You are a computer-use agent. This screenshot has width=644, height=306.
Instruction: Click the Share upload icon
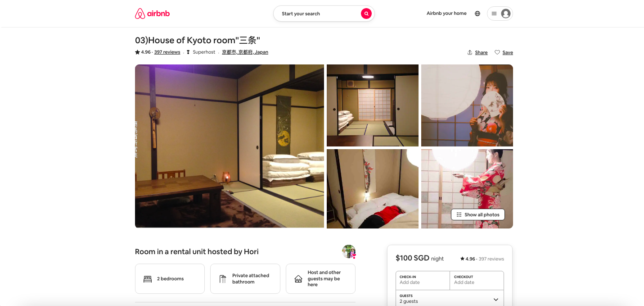470,52
